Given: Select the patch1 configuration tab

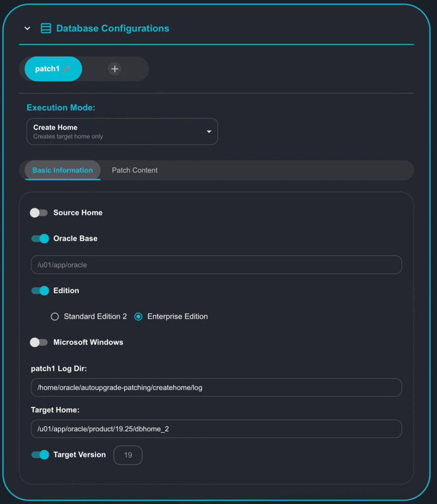Looking at the screenshot, I should coord(47,69).
